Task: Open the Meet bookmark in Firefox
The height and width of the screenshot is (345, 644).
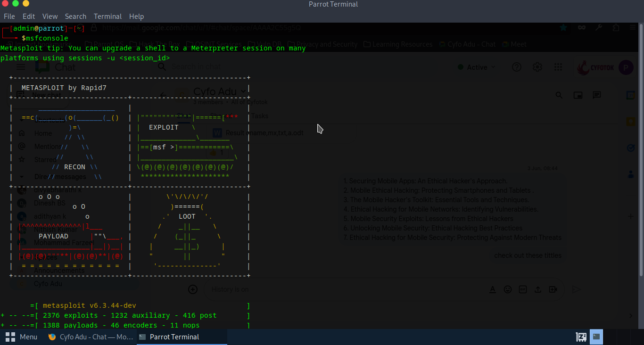Action: [514, 44]
